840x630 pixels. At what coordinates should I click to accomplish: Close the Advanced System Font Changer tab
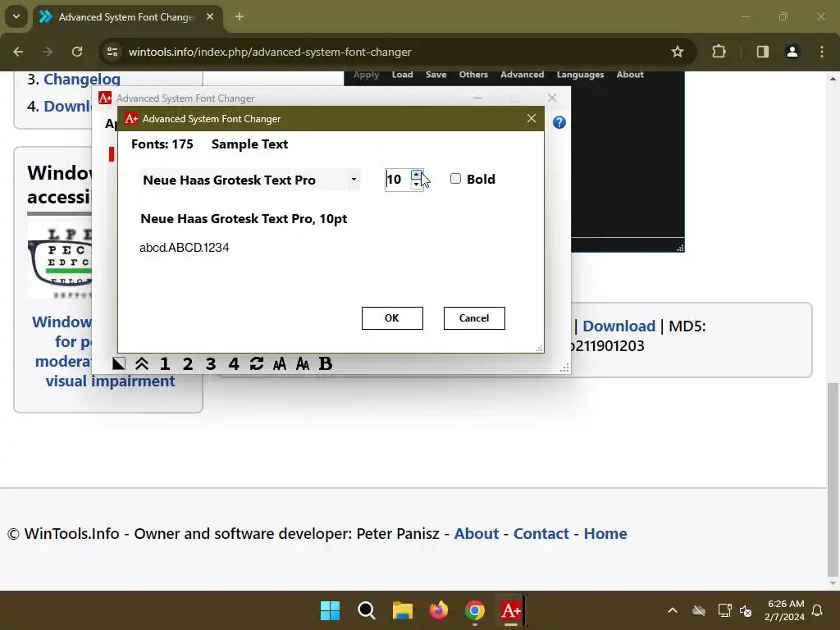click(x=210, y=16)
